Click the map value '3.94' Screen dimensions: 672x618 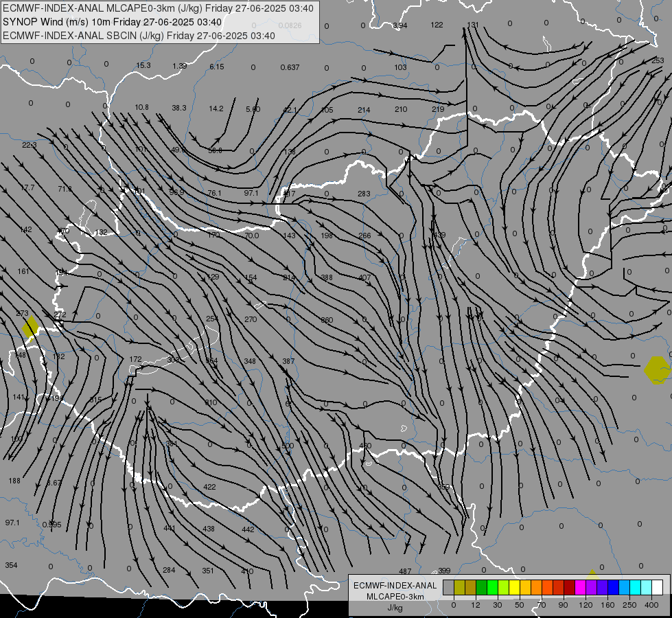click(400, 25)
